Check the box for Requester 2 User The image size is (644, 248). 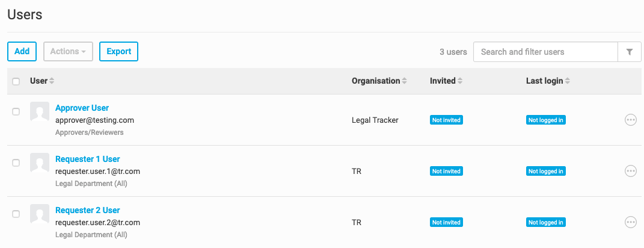(16, 214)
